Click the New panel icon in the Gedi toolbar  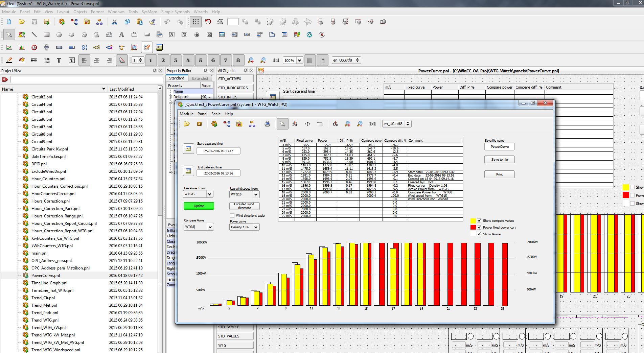tap(9, 22)
